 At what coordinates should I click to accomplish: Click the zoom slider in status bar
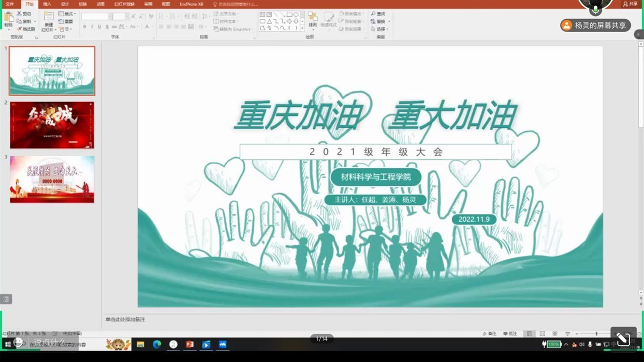(597, 333)
